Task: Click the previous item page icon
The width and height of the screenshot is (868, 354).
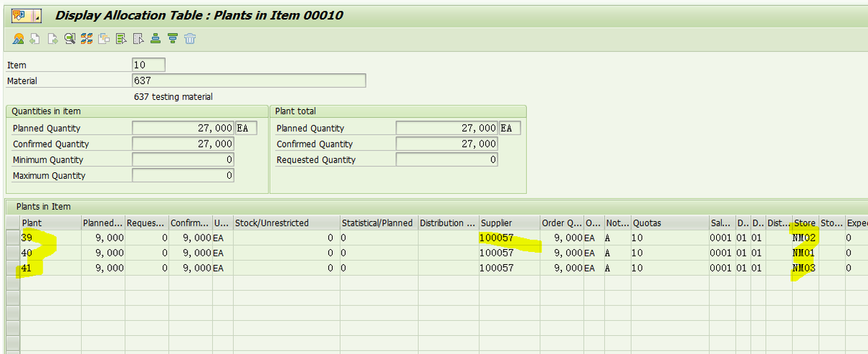Action: point(35,38)
